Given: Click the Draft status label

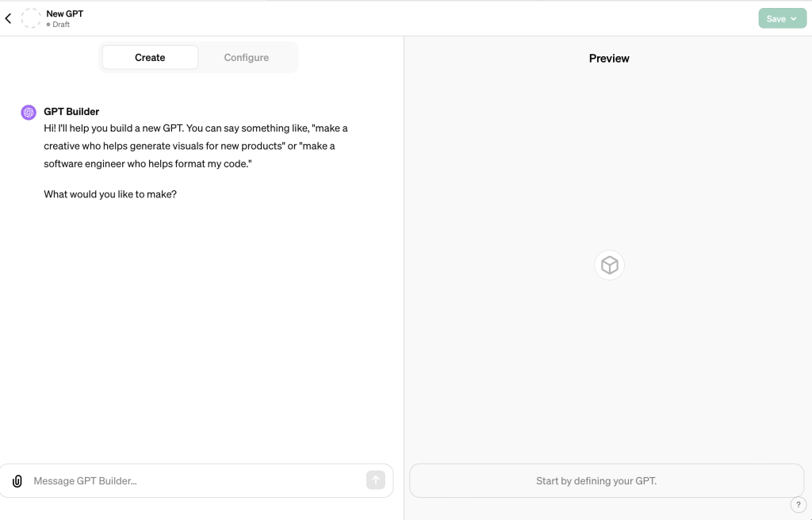Looking at the screenshot, I should pos(61,25).
